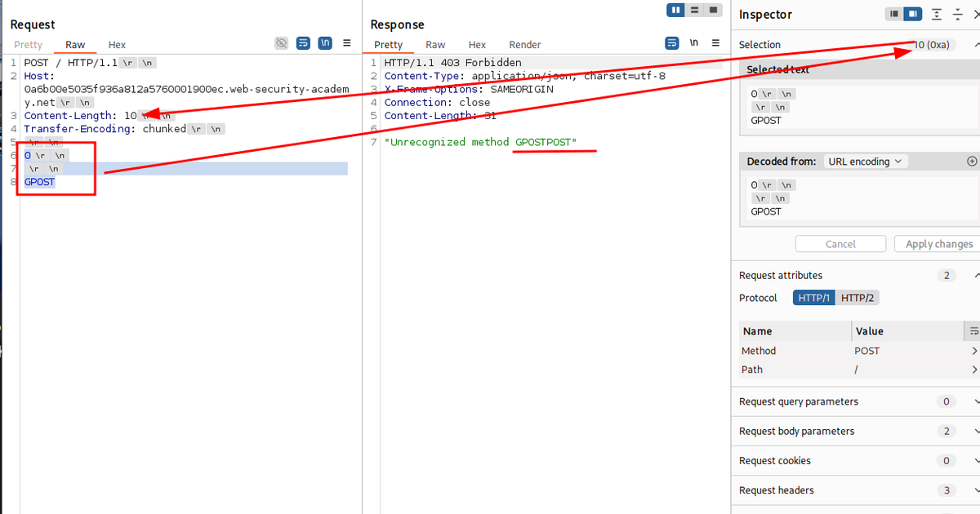Toggle wrap icon in attributes table header
980x514 pixels.
pyautogui.click(x=973, y=331)
